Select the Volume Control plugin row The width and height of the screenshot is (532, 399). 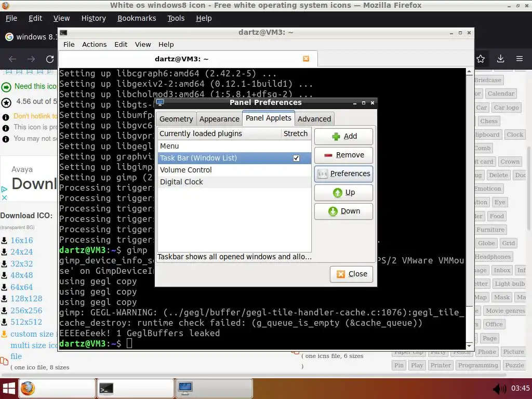234,170
